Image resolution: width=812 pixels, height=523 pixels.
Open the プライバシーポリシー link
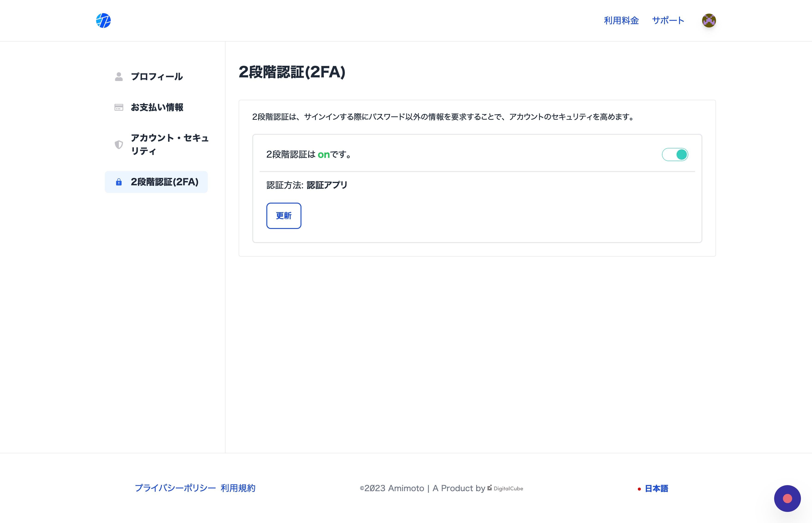(175, 488)
